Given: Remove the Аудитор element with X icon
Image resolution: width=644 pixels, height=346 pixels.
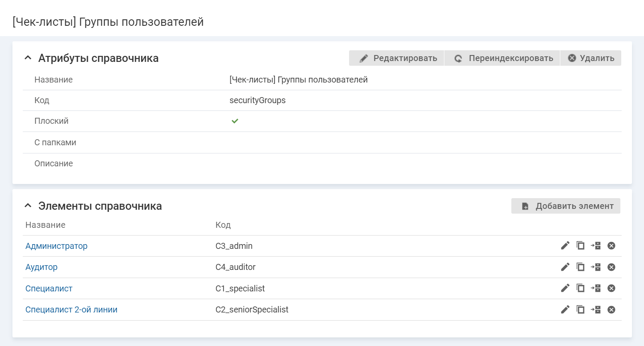Looking at the screenshot, I should tap(611, 267).
